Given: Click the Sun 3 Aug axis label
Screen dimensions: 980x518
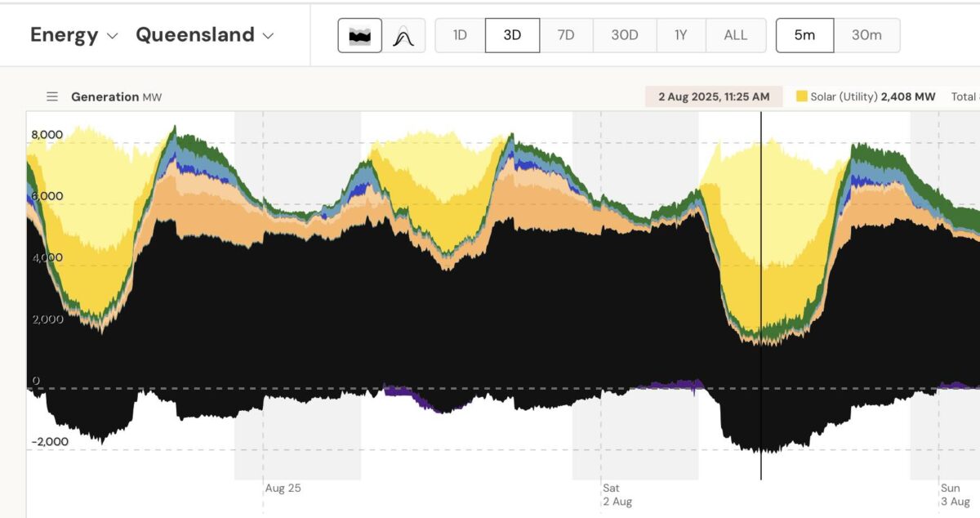Looking at the screenshot, I should pyautogui.click(x=955, y=494).
